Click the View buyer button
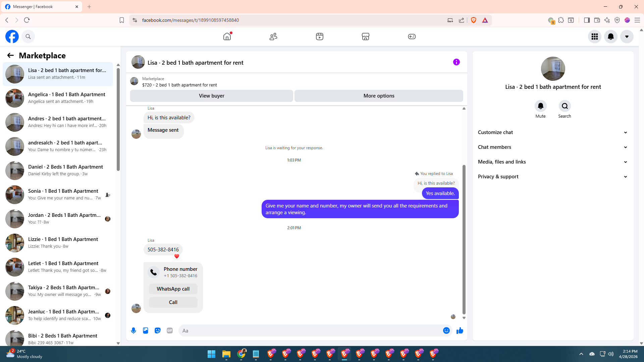644x362 pixels. pos(211,96)
